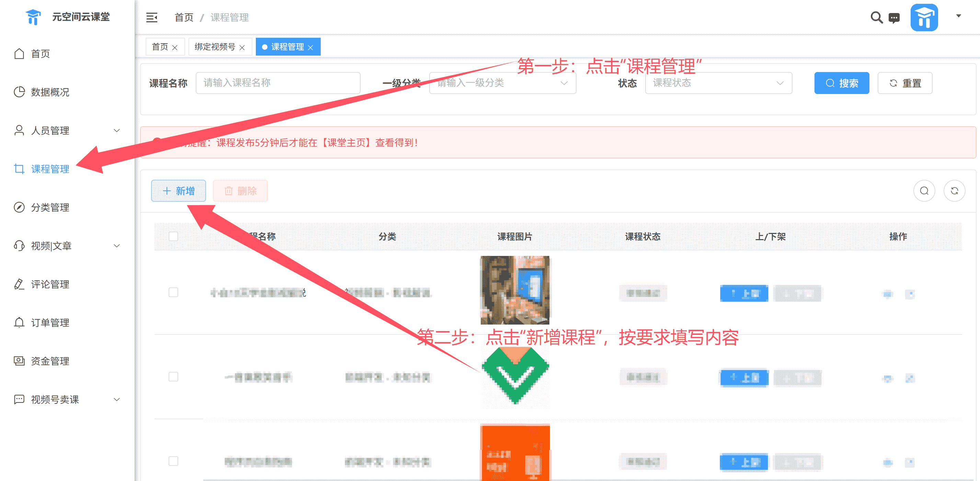The image size is (980, 481).
Task: Open 评论管理 from the sidebar
Action: click(50, 284)
